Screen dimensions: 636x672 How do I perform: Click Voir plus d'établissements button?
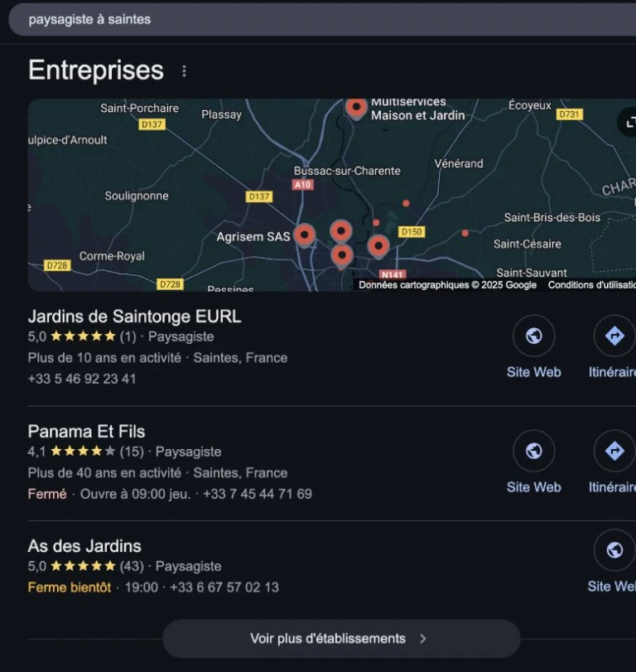341,639
